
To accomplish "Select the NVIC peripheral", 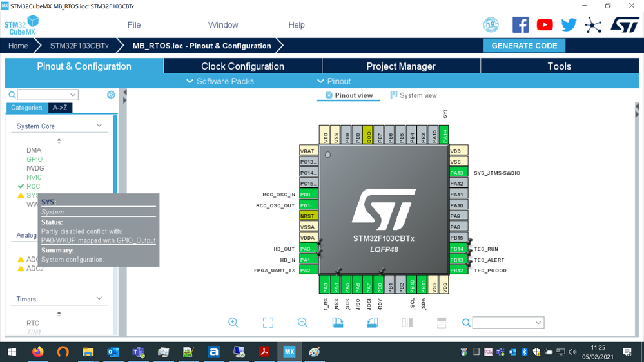I will [x=34, y=177].
